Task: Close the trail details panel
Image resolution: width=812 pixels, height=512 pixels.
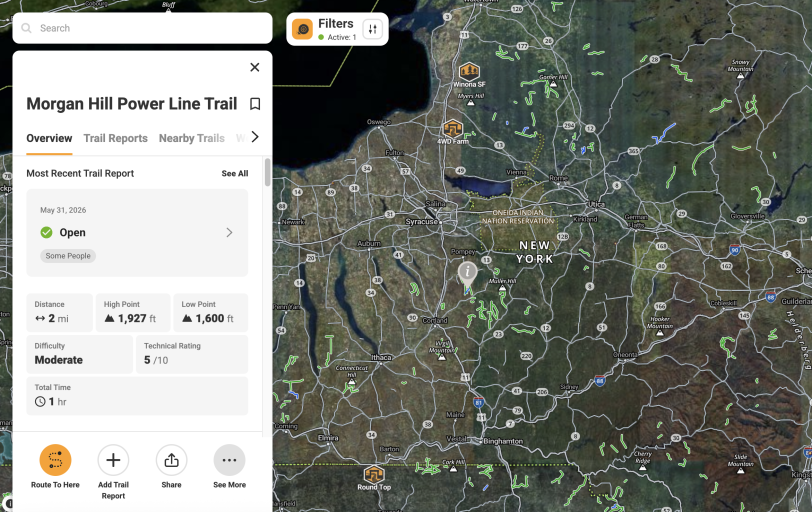Action: (x=255, y=67)
